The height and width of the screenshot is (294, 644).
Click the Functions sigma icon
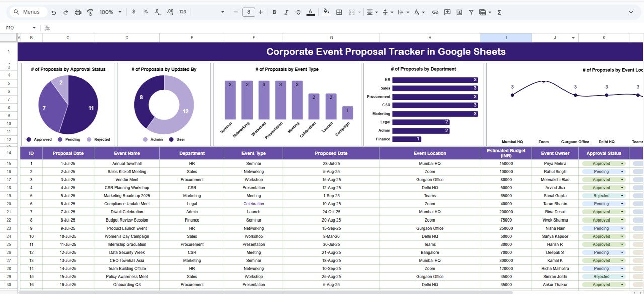click(x=499, y=12)
